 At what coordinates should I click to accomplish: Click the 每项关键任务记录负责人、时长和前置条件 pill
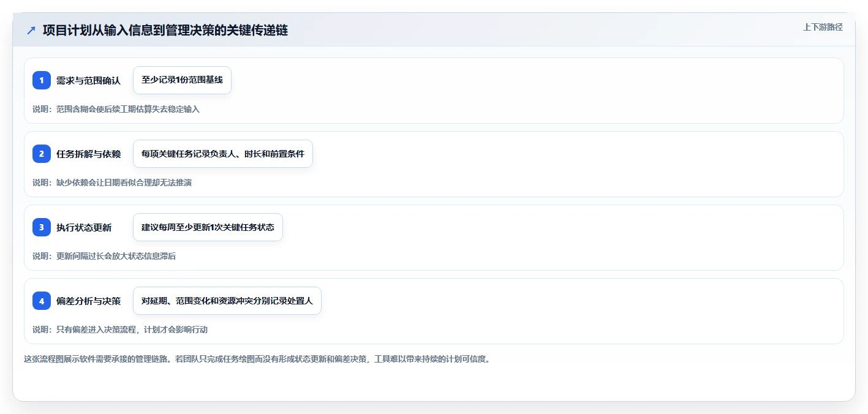click(223, 154)
